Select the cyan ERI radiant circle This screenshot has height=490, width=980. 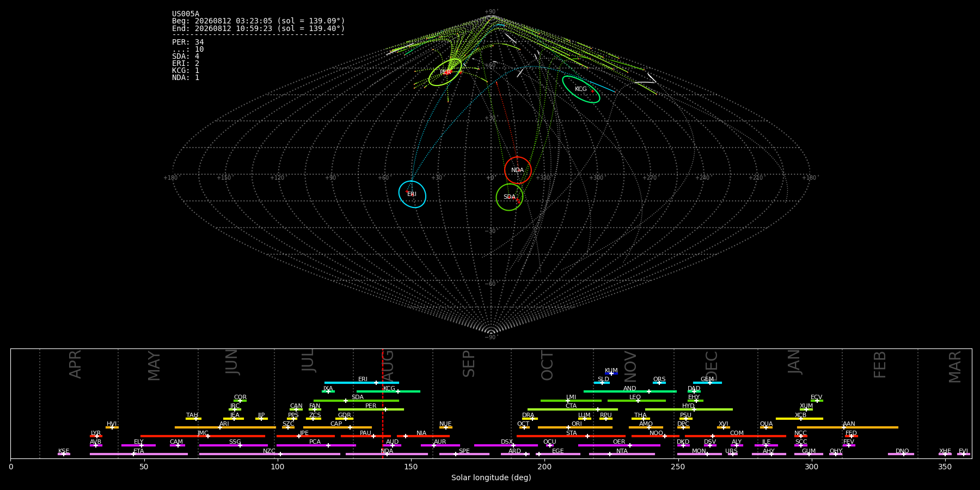pos(412,194)
